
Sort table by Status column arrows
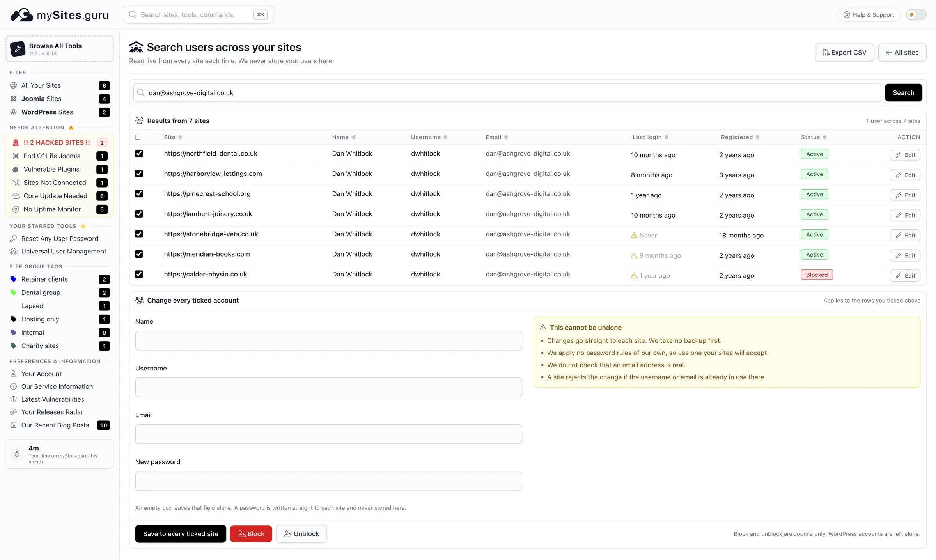(825, 137)
